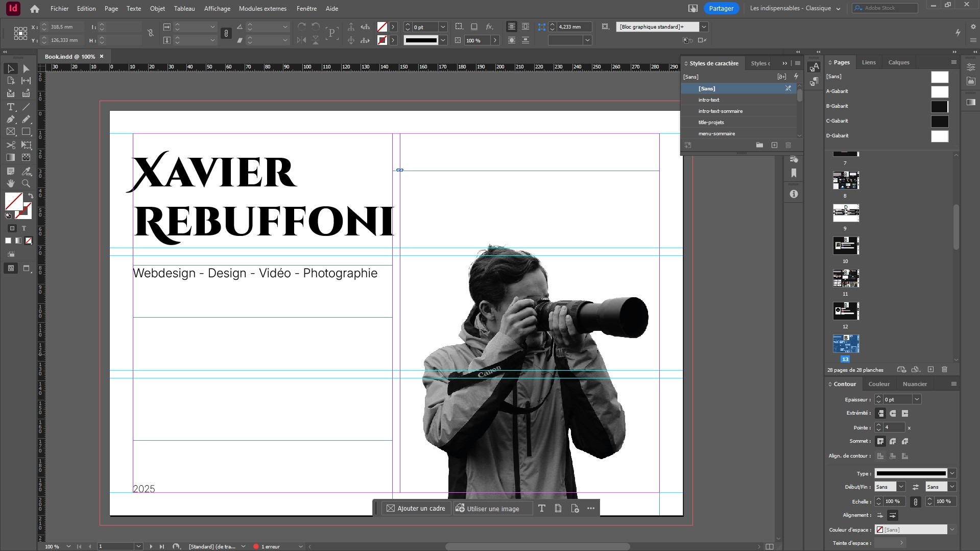This screenshot has width=980, height=551.
Task: Select the Zoom tool
Action: tap(26, 182)
